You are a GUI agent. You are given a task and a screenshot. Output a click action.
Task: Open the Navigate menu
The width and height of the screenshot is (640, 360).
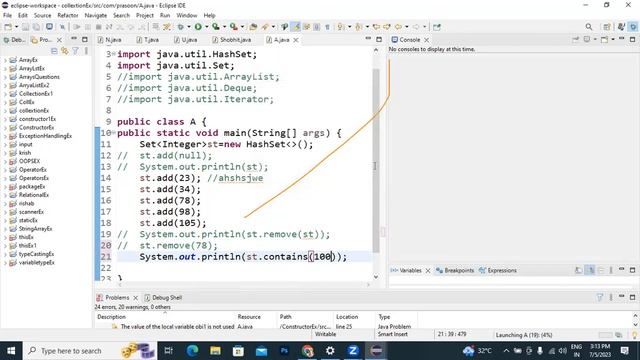tap(96, 16)
